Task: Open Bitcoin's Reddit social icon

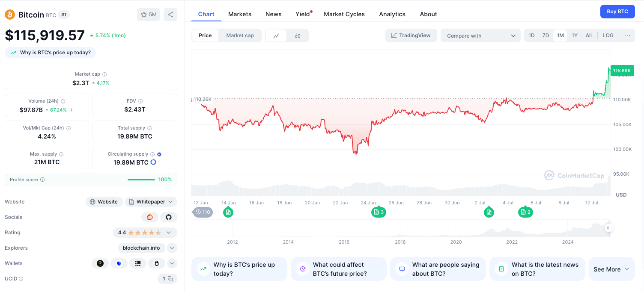Action: 150,217
